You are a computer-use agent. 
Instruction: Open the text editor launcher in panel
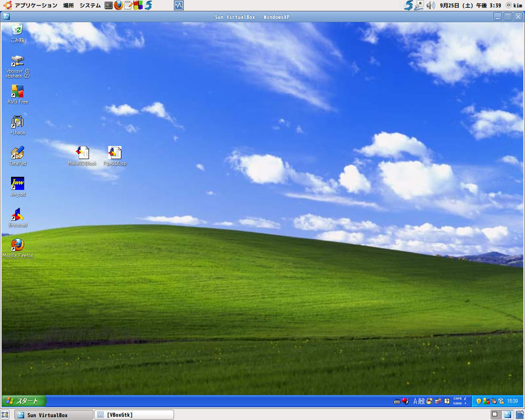[128, 5]
